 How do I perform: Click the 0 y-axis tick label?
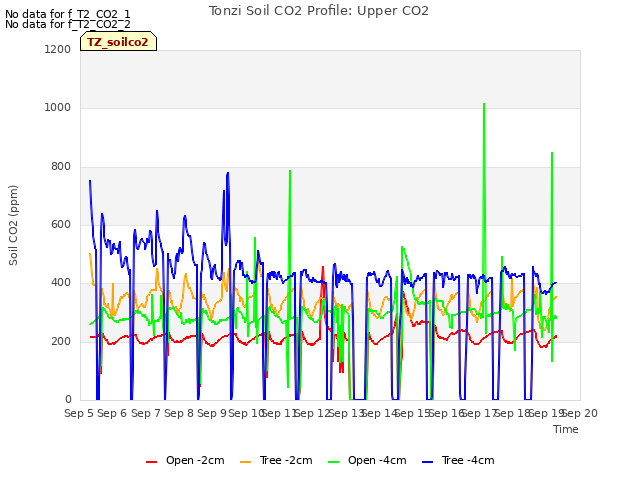click(x=68, y=399)
